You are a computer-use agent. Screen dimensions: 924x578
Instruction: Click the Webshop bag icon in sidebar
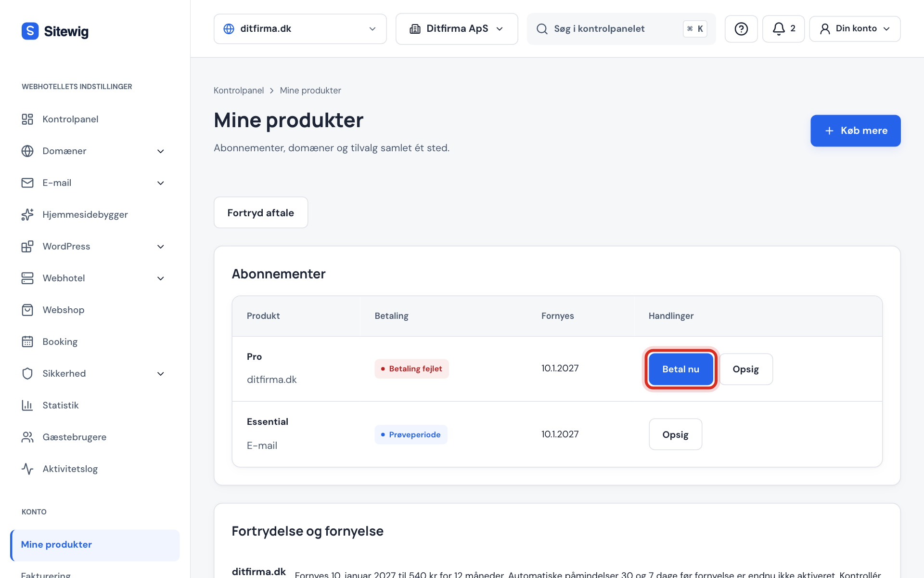pos(27,310)
